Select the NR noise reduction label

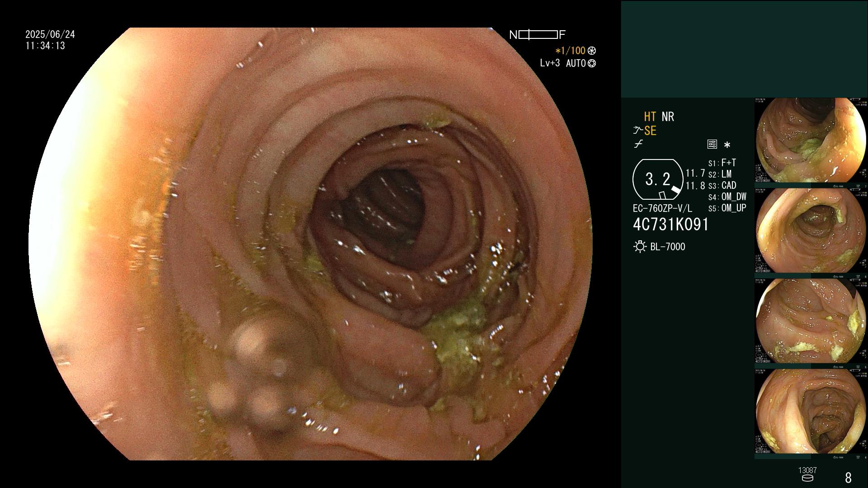[x=668, y=117]
